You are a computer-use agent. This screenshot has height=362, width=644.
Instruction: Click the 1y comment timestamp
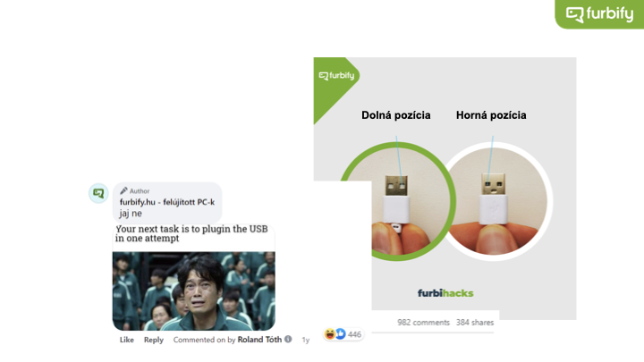(x=306, y=340)
